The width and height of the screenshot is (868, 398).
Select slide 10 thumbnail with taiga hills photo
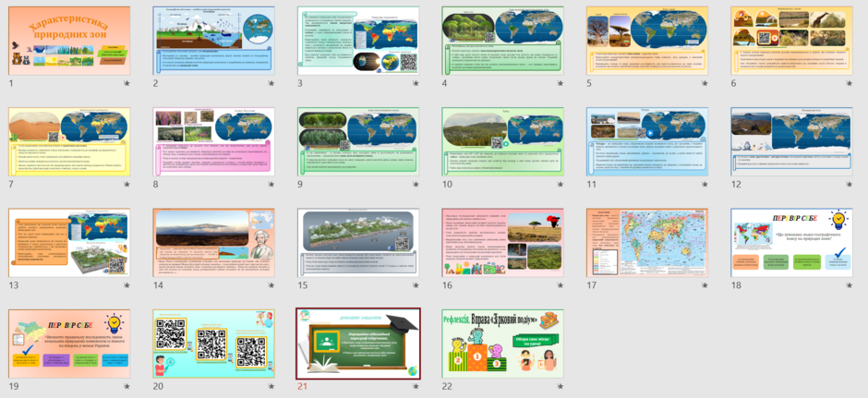point(502,141)
